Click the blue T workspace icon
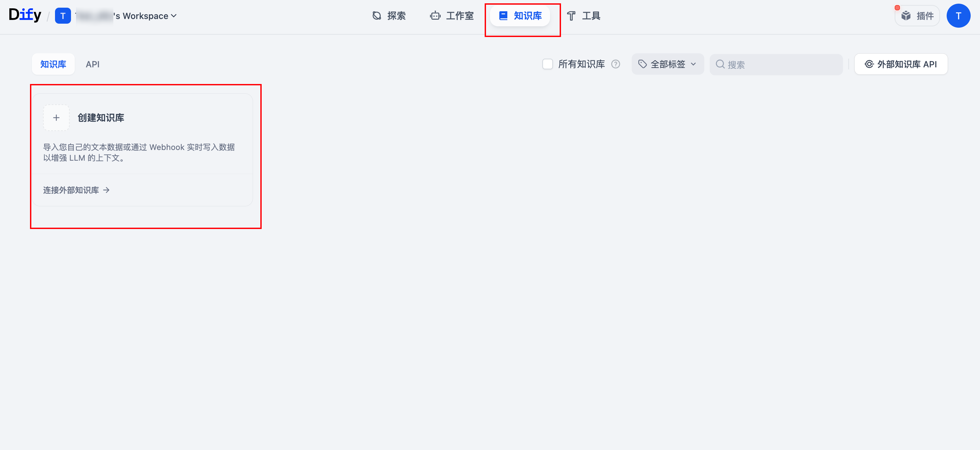Image resolution: width=980 pixels, height=450 pixels. click(x=63, y=16)
